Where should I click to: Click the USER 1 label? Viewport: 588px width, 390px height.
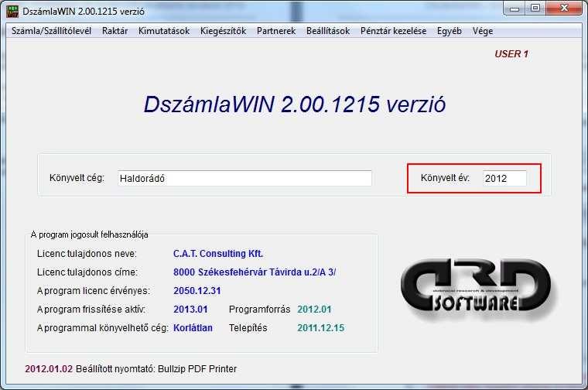pos(511,54)
